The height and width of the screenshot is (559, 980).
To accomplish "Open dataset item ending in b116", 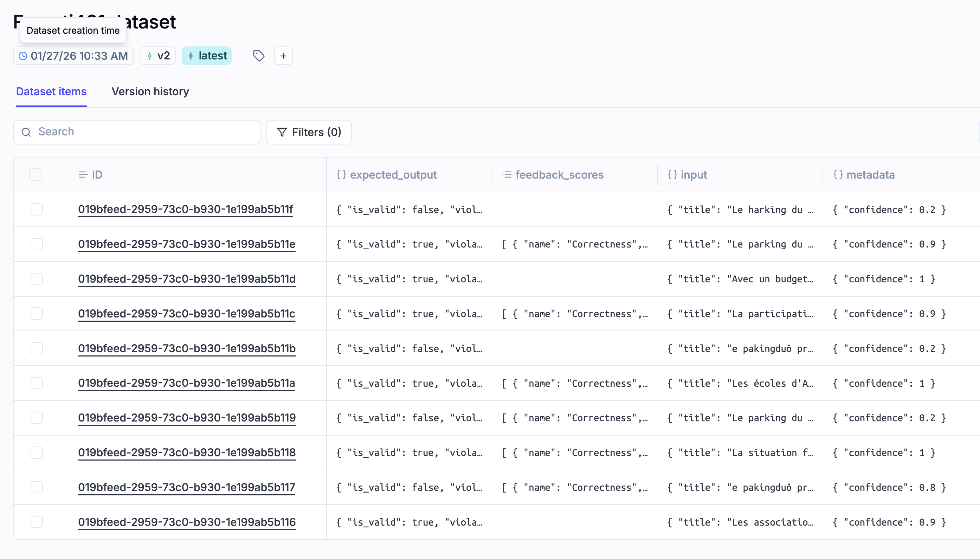I will coord(187,522).
